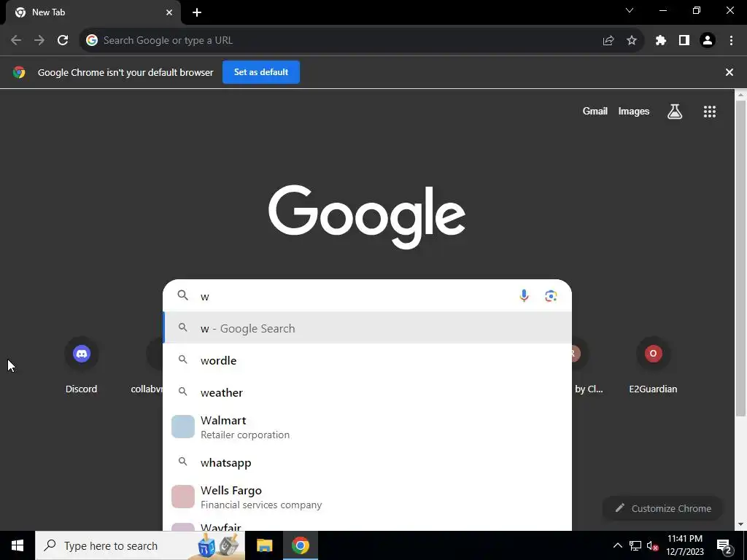Image resolution: width=747 pixels, height=560 pixels.
Task: Open the Windows Start menu
Action: coord(18,545)
